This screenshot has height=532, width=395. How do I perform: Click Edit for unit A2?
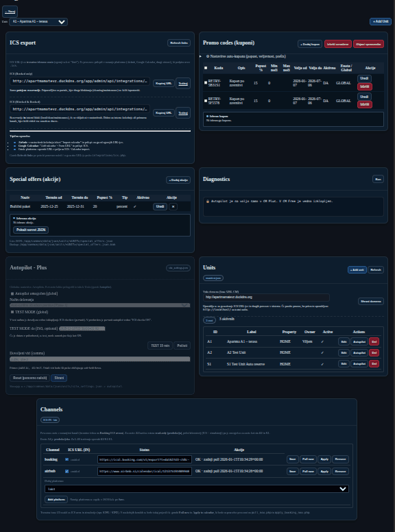(x=344, y=353)
